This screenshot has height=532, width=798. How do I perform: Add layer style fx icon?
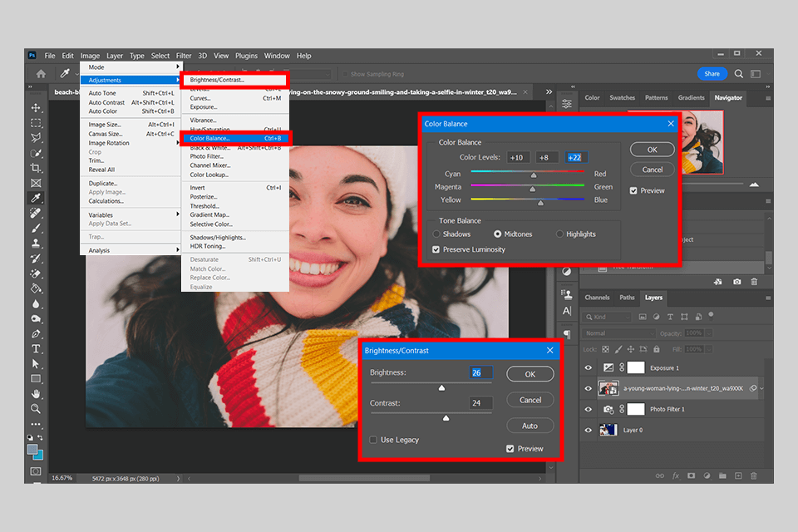tap(676, 475)
